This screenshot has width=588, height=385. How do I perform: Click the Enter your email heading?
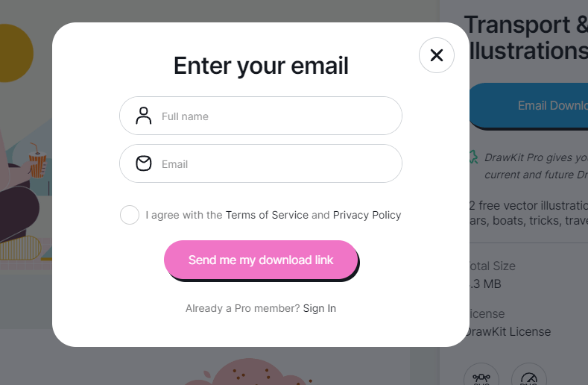261,66
